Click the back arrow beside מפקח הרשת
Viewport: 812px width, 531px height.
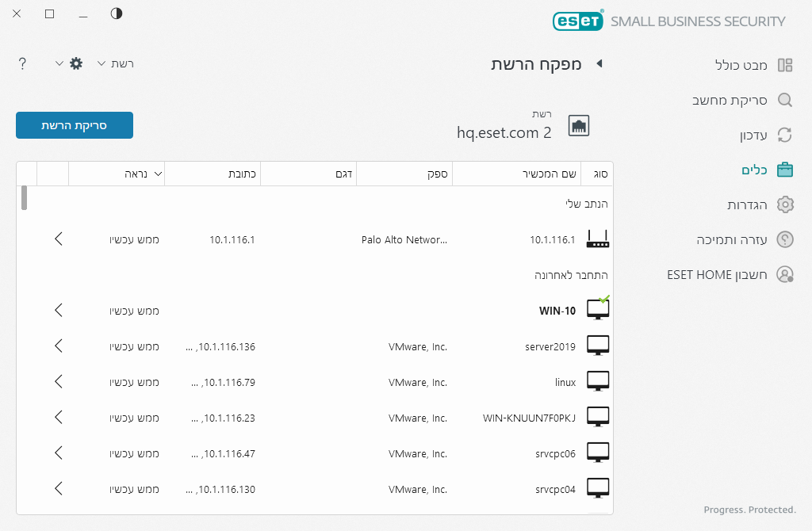599,63
